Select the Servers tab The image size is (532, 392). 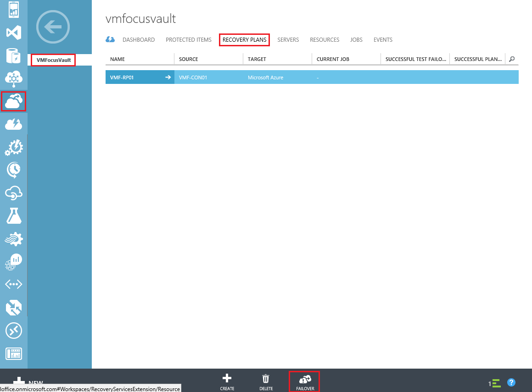[288, 40]
